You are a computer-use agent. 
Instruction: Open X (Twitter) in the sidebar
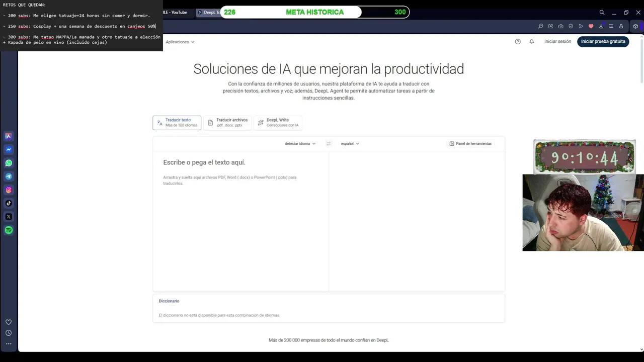[9, 217]
